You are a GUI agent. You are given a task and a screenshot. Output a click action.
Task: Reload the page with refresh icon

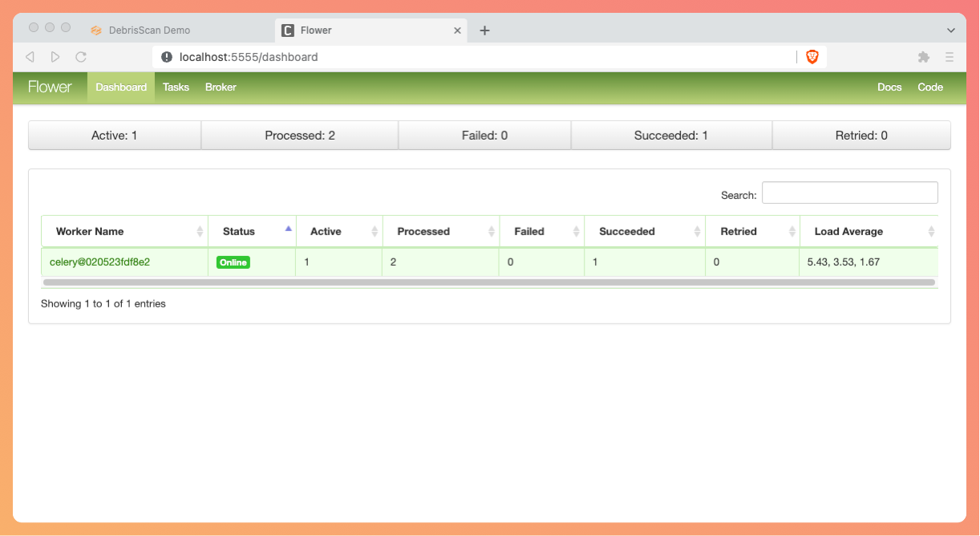pyautogui.click(x=81, y=57)
